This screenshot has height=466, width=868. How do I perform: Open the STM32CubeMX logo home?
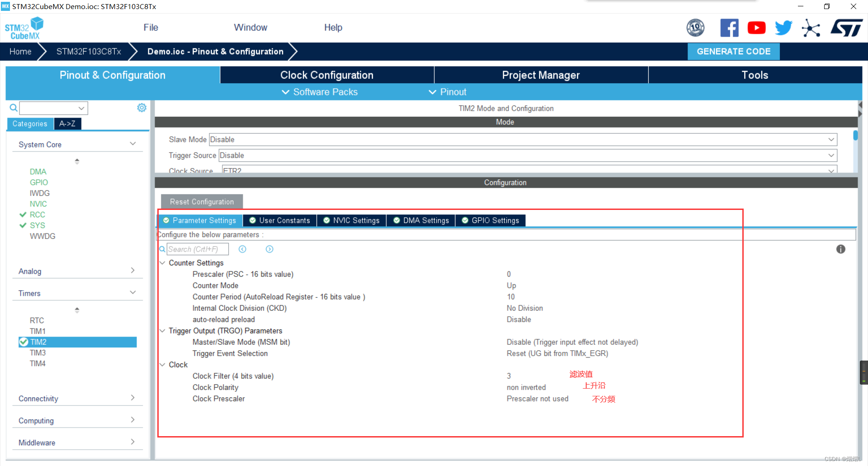pyautogui.click(x=24, y=28)
